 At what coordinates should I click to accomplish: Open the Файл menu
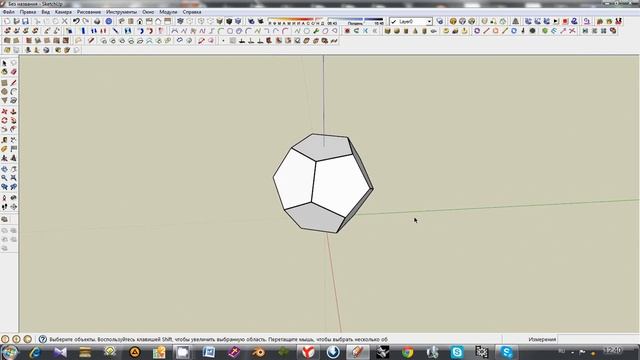[8, 12]
